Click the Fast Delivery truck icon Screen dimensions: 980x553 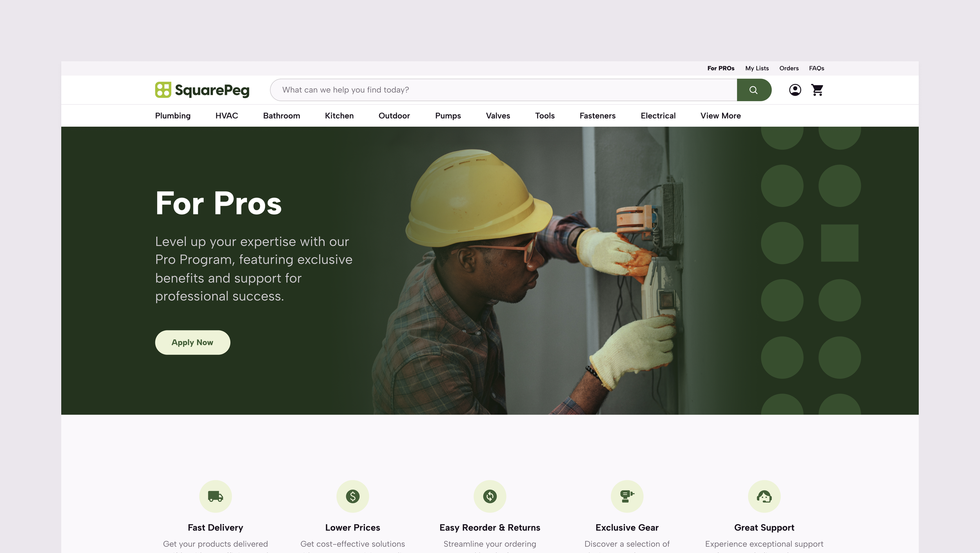[x=216, y=496]
